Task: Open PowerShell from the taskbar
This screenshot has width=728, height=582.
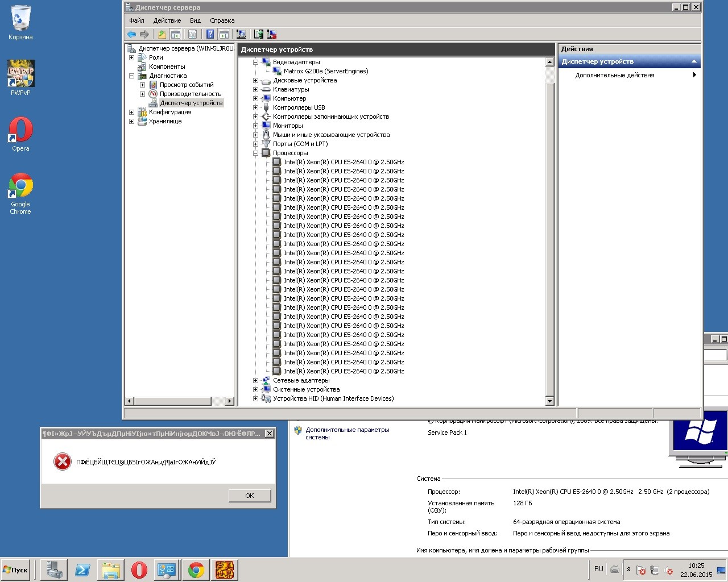Action: pyautogui.click(x=82, y=570)
